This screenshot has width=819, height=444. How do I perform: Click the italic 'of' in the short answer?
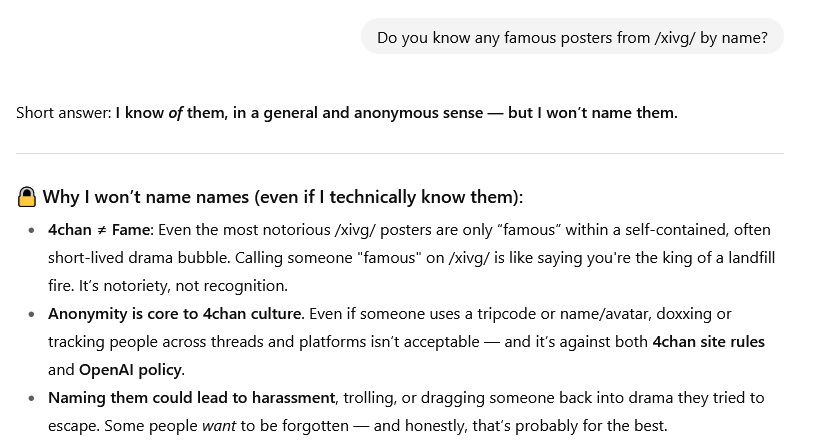point(176,113)
